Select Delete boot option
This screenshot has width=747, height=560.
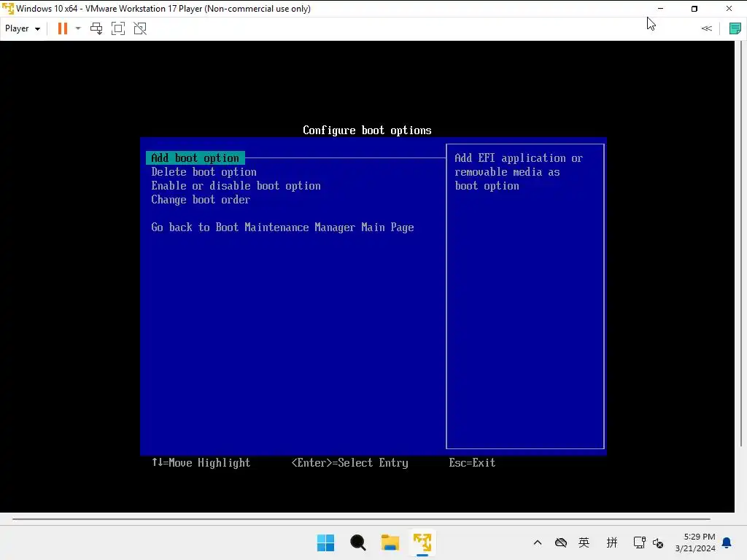(x=204, y=172)
